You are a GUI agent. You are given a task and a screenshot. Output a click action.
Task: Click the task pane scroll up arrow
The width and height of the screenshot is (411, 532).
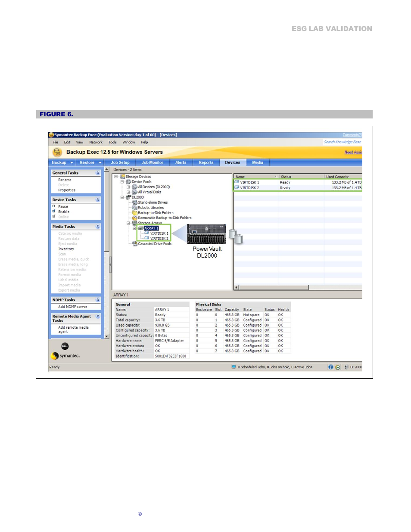(x=107, y=170)
